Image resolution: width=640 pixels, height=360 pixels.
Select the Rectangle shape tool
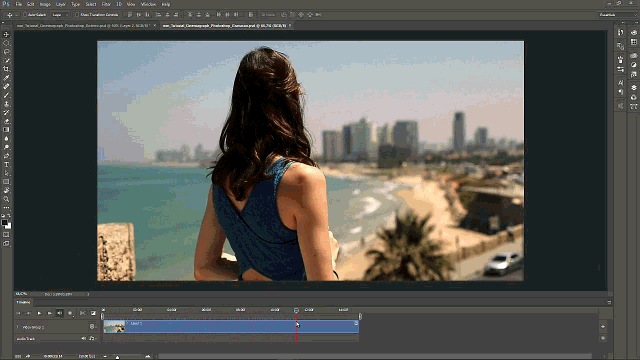pyautogui.click(x=6, y=182)
